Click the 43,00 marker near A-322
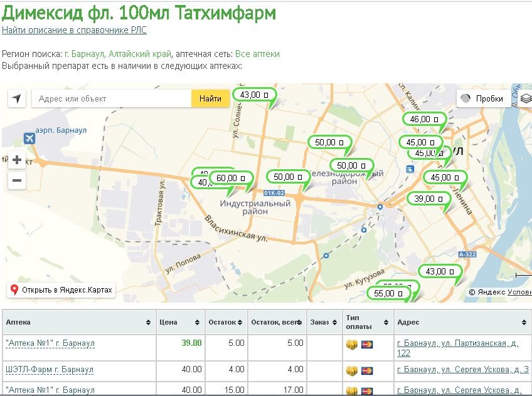 click(440, 271)
